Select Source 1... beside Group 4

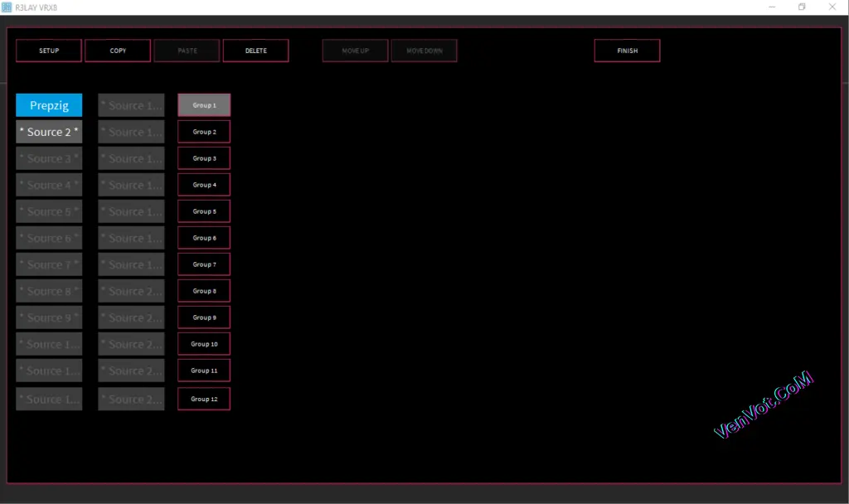click(x=131, y=185)
